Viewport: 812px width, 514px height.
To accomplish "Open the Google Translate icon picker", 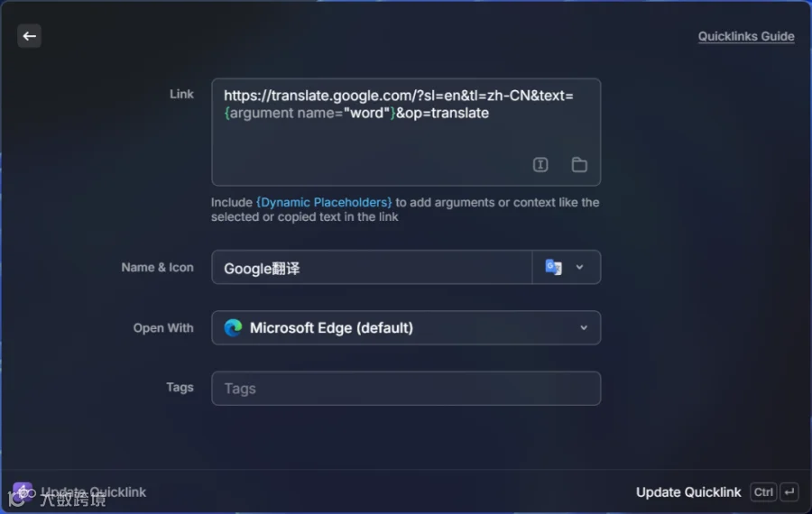I will (566, 267).
